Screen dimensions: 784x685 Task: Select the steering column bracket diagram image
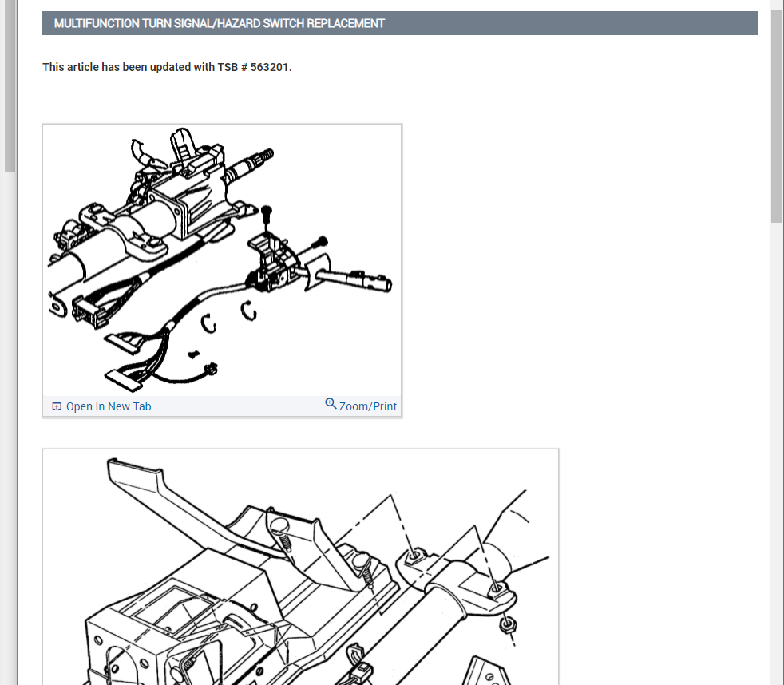(x=300, y=568)
